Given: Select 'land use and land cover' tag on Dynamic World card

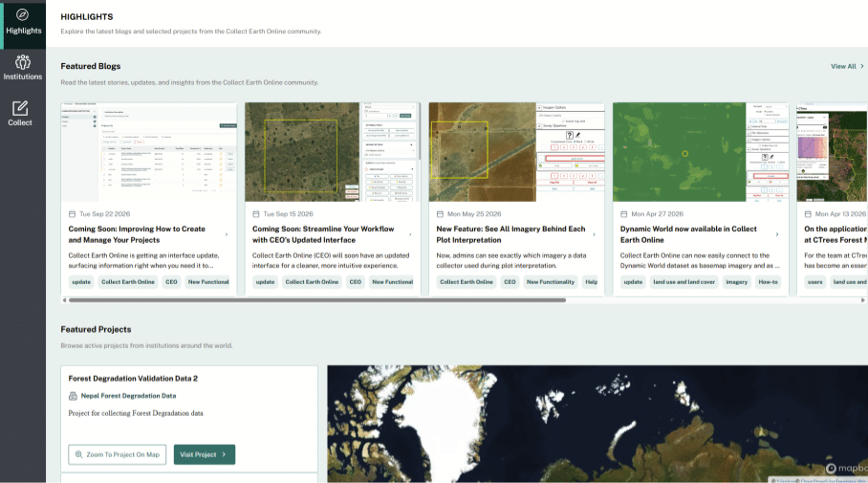Looking at the screenshot, I should coord(684,282).
